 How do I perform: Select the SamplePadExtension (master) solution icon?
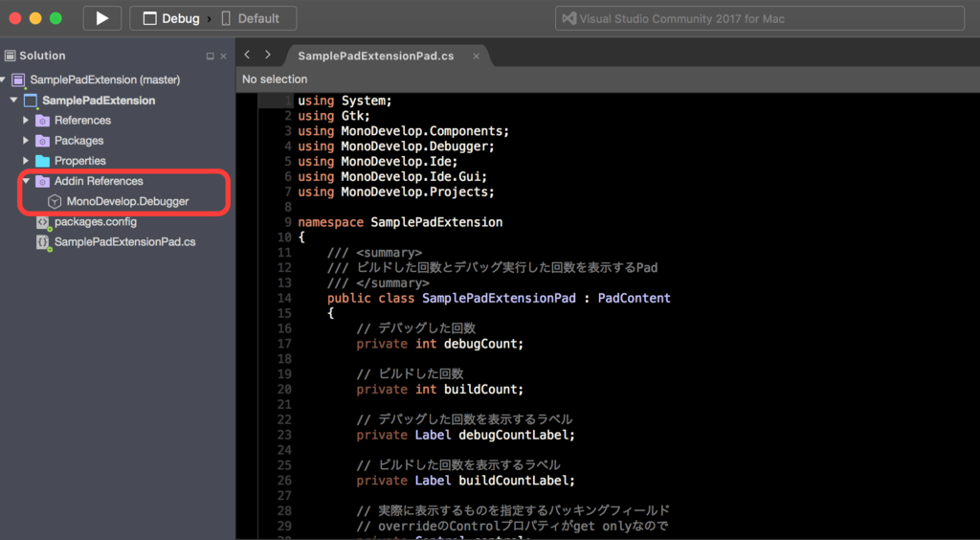tap(19, 80)
